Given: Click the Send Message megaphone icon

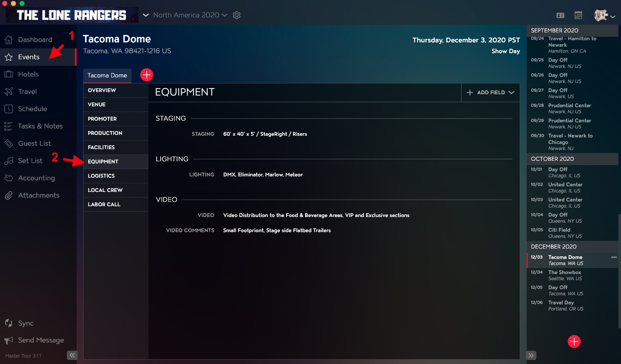Looking at the screenshot, I should point(9,340).
